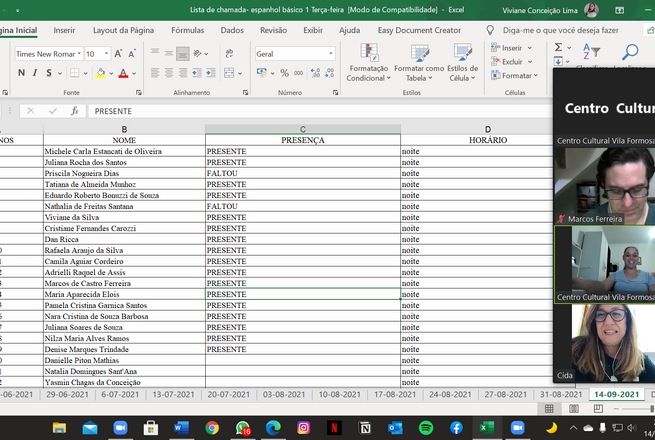This screenshot has height=440, width=655.
Task: Click Marcos Ferreira video thumbnail
Action: click(604, 186)
